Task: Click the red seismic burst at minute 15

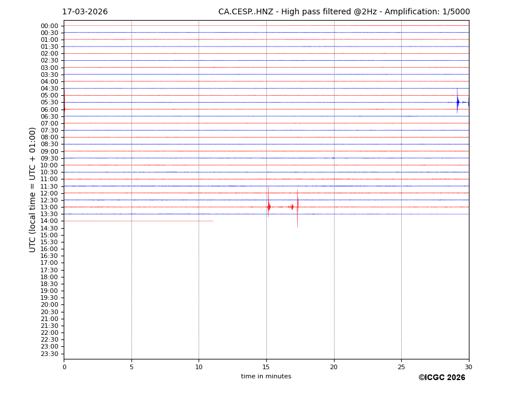Action: (x=269, y=207)
